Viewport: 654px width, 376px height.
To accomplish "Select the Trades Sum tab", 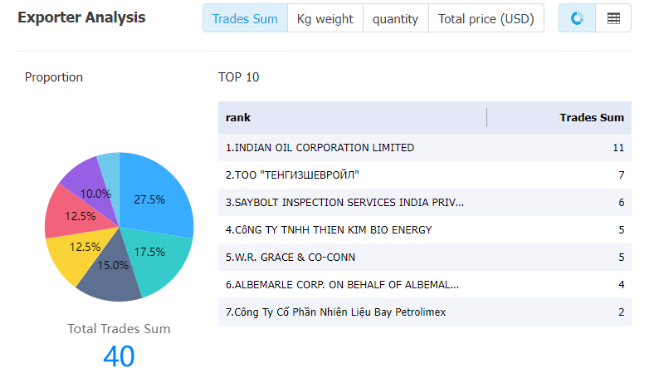I will (x=245, y=18).
